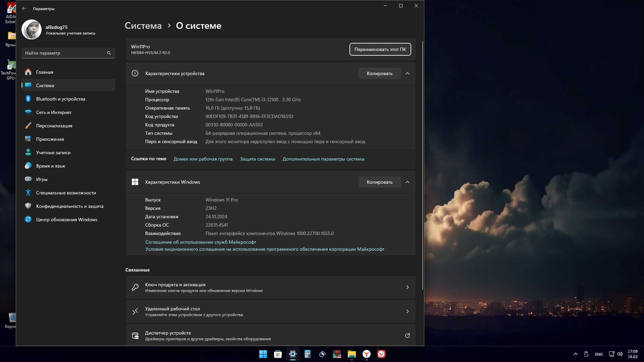Open Главная home page
Screen dimensions: 644x362
pyautogui.click(x=68, y=72)
